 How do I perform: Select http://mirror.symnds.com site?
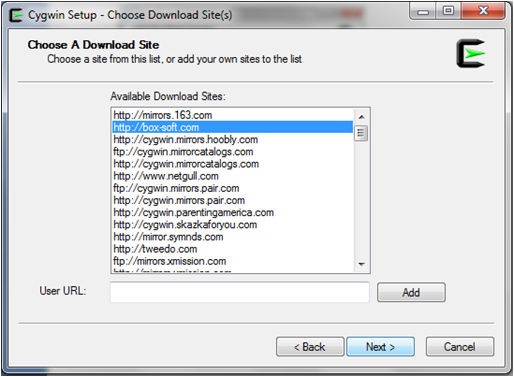233,237
